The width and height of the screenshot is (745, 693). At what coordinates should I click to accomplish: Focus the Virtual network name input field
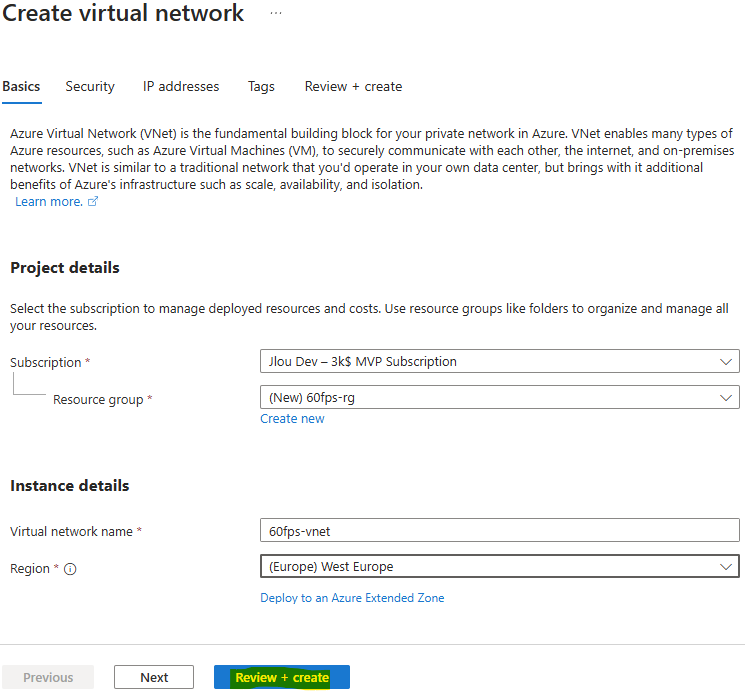(x=500, y=530)
